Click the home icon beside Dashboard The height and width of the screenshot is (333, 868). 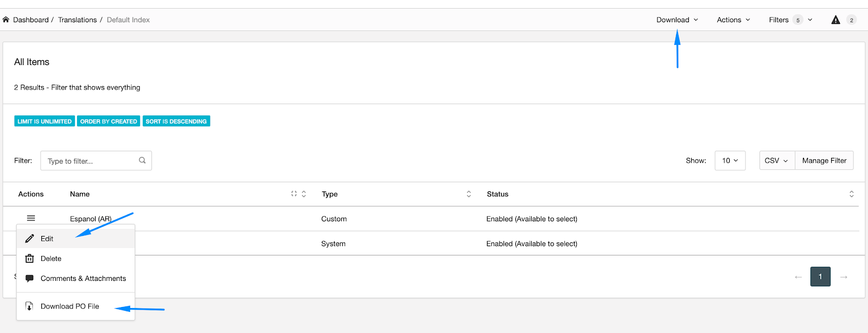coord(6,20)
